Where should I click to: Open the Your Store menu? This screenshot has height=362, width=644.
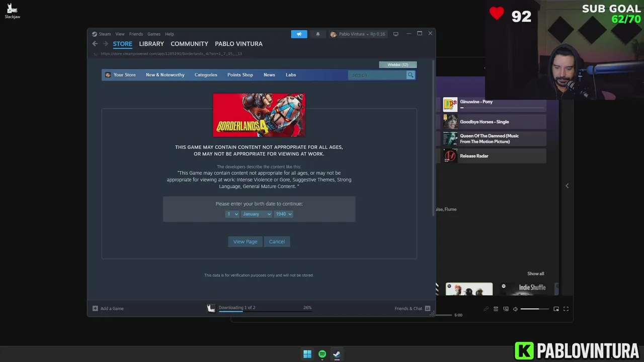[125, 75]
